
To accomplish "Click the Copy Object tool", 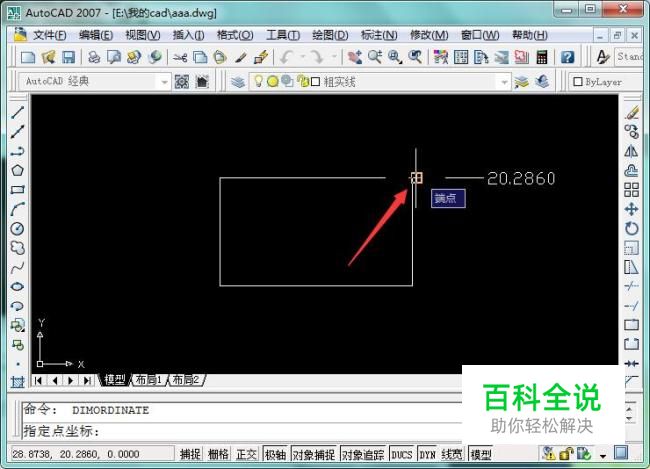I will click(632, 131).
